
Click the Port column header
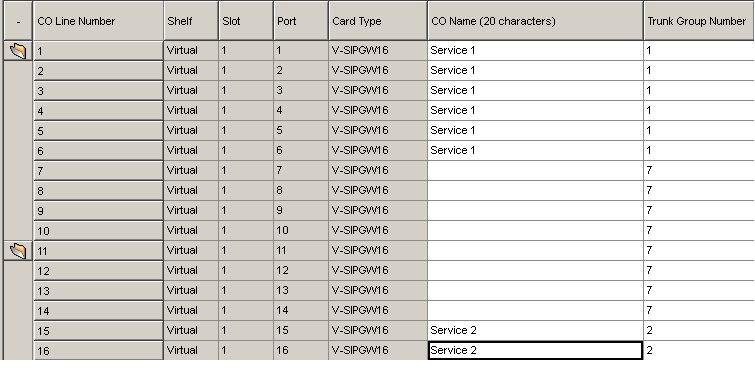(301, 21)
